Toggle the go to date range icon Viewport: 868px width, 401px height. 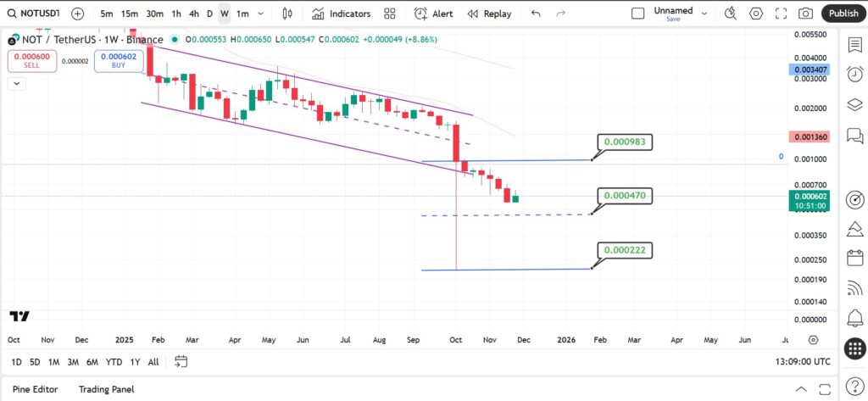tap(181, 362)
